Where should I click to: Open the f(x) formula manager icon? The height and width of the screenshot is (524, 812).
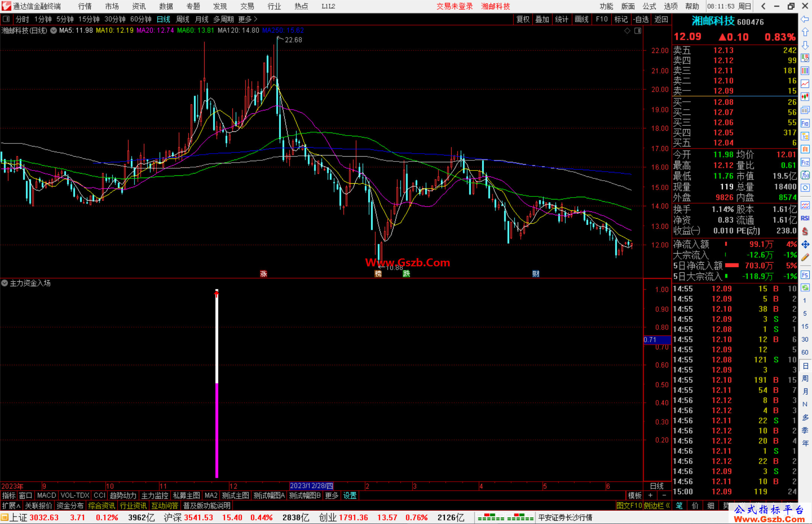(x=805, y=175)
